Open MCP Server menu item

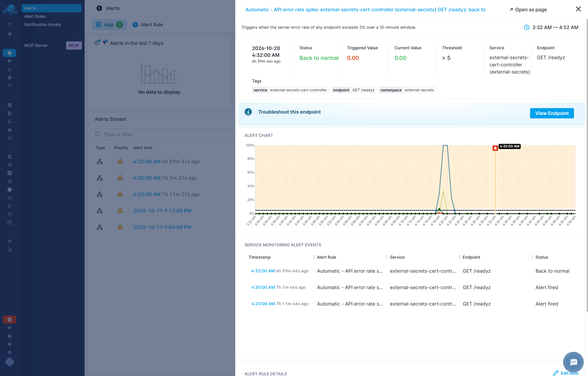[x=36, y=45]
